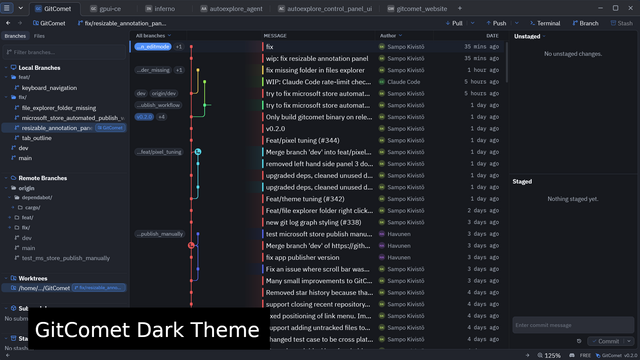Select the local main branch
The height and width of the screenshot is (360, 640).
(25, 158)
